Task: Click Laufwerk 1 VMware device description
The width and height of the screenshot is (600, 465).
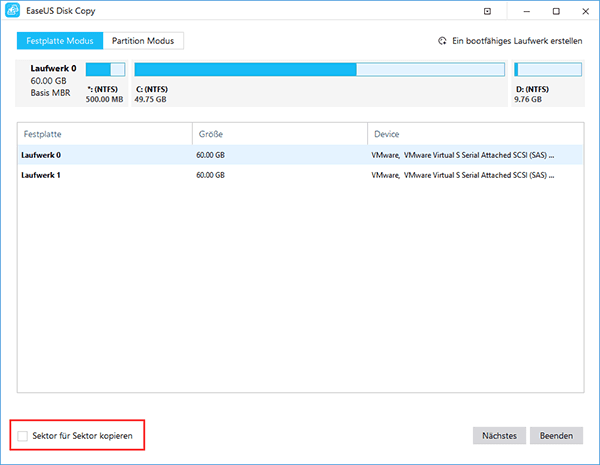Action: click(463, 175)
